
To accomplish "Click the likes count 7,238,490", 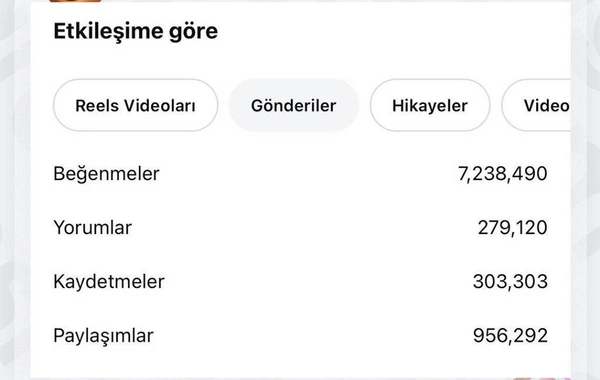I will tap(502, 174).
